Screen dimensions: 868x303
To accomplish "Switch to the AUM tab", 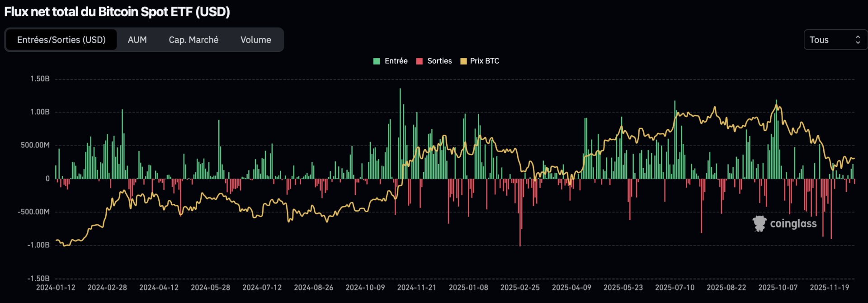I will [137, 40].
